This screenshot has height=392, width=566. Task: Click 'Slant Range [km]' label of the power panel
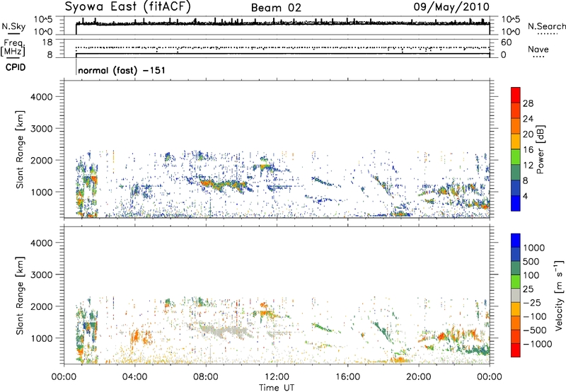pyautogui.click(x=20, y=149)
